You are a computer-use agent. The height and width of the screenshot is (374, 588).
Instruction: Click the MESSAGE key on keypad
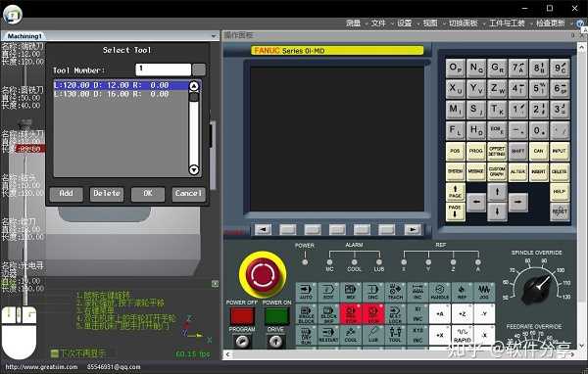coord(476,171)
